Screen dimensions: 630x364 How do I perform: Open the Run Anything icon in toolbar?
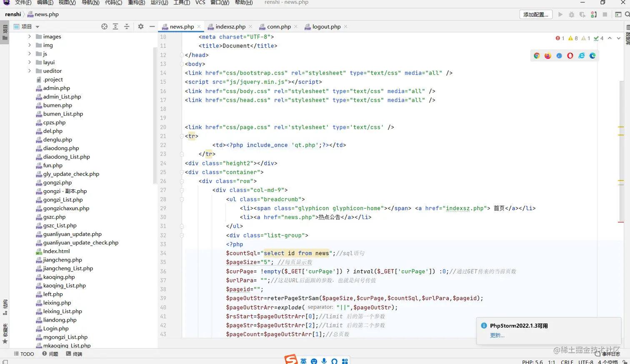tap(618, 15)
